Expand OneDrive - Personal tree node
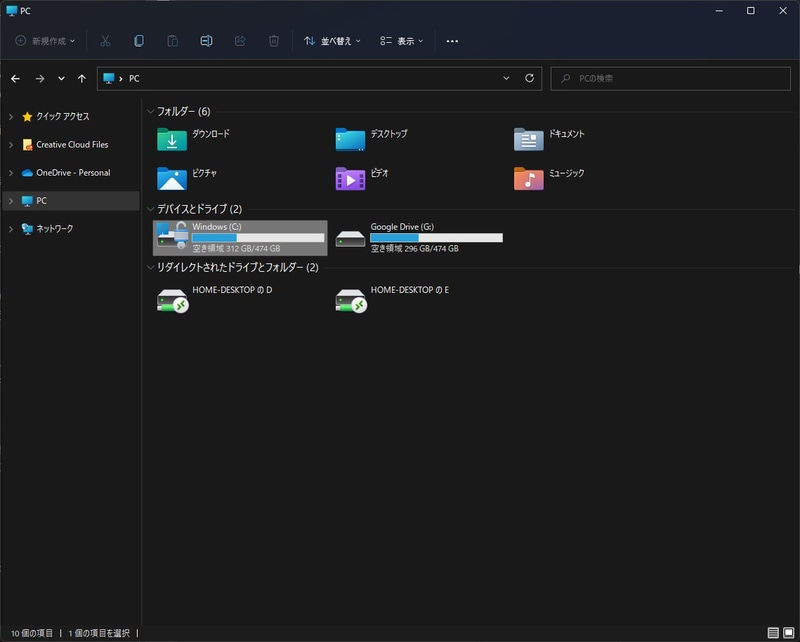 pyautogui.click(x=11, y=173)
